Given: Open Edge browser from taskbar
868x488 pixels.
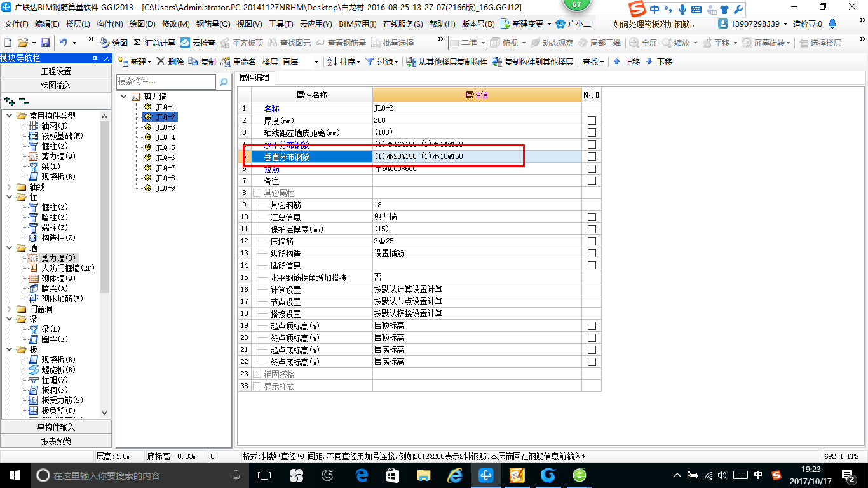Looking at the screenshot, I should coord(362,475).
